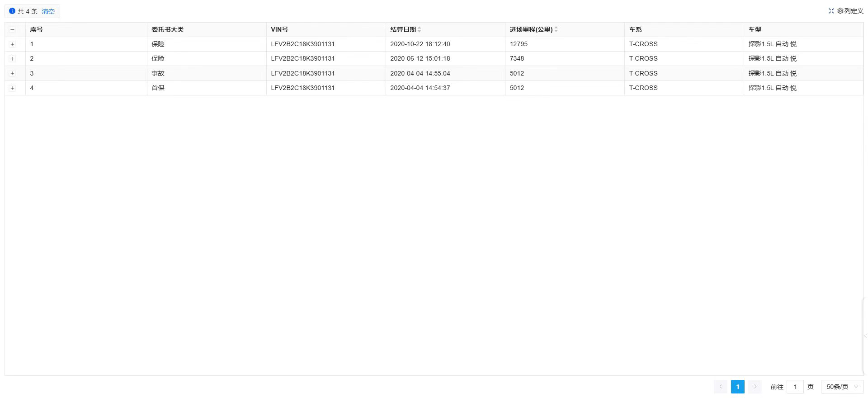Open 列定义 column settings

[x=850, y=11]
